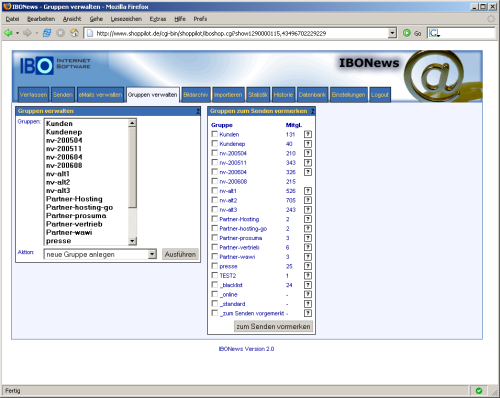Open the Extras menu
The image size is (500, 398).
tap(158, 19)
